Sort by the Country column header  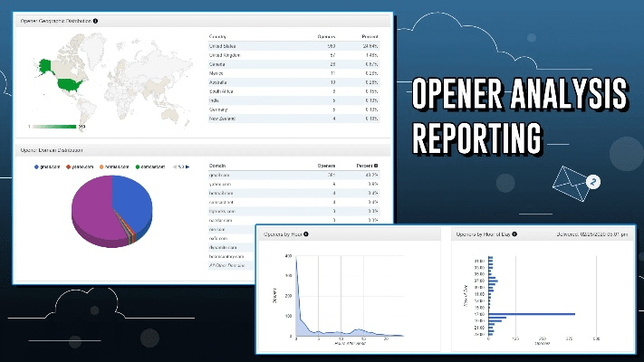217,36
